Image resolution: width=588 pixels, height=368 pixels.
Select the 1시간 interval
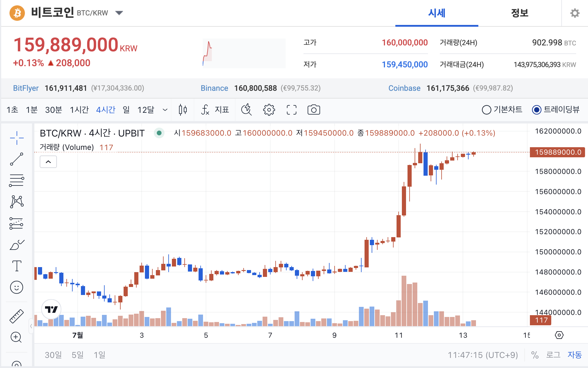tap(79, 110)
